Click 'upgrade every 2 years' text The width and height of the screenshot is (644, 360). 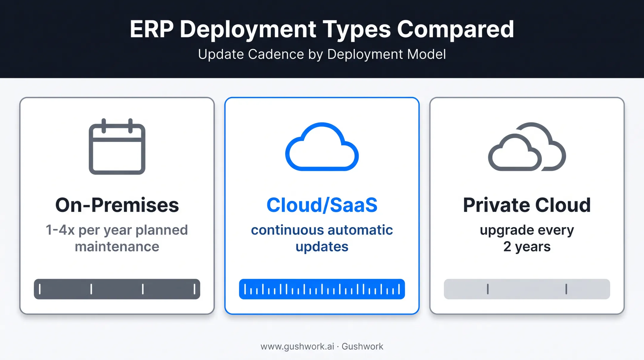pyautogui.click(x=527, y=238)
